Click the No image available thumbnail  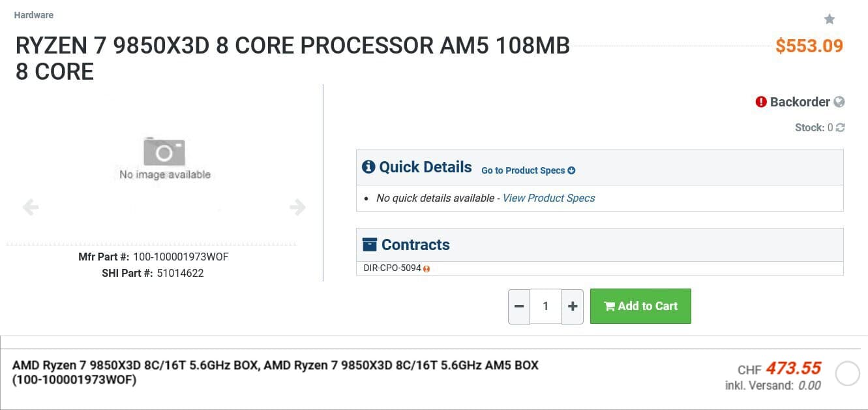tap(164, 159)
